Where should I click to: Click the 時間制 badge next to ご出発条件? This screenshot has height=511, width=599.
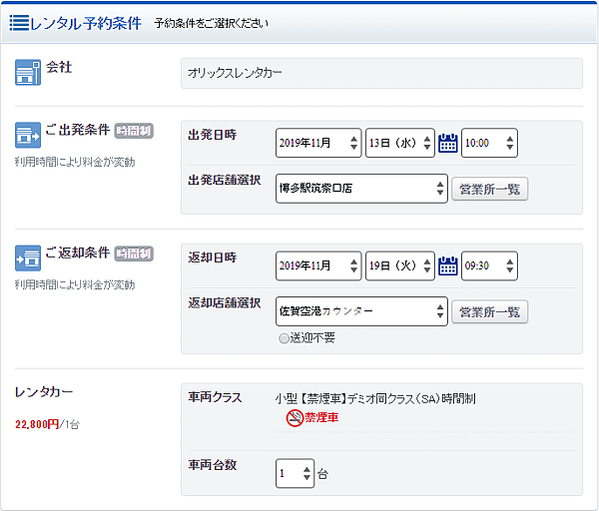coord(134,131)
